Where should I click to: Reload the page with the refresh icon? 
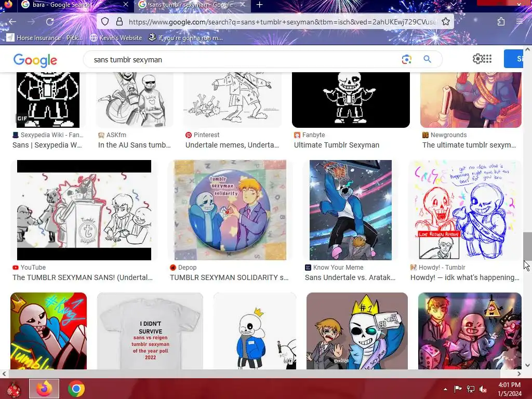coord(50,22)
